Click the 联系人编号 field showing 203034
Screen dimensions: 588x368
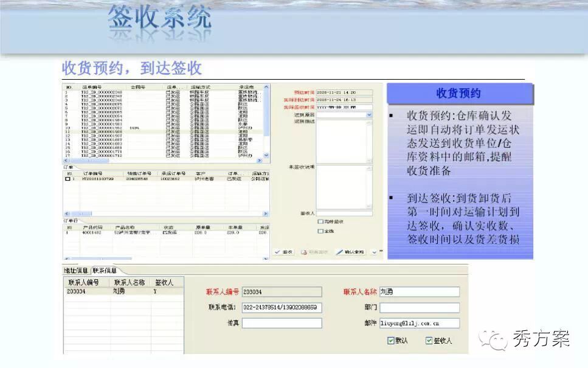click(282, 292)
